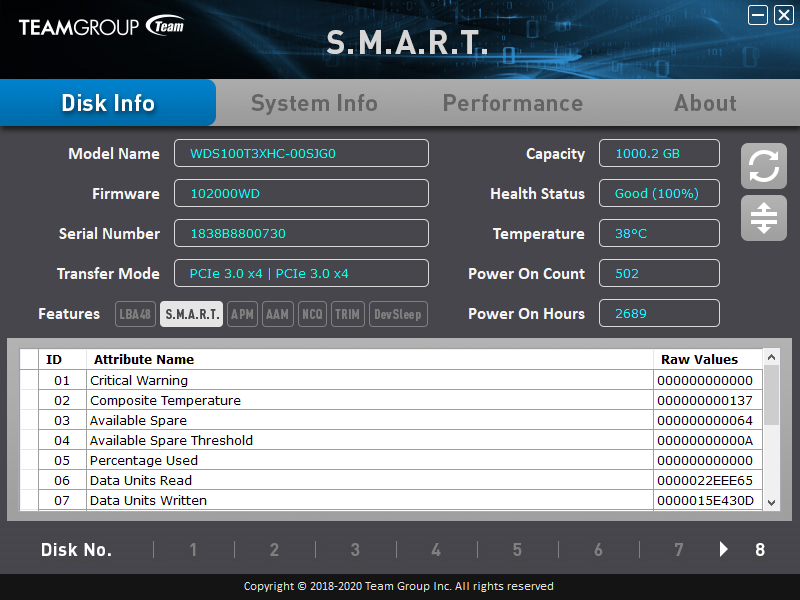Select the Data Units Read row

point(391,480)
